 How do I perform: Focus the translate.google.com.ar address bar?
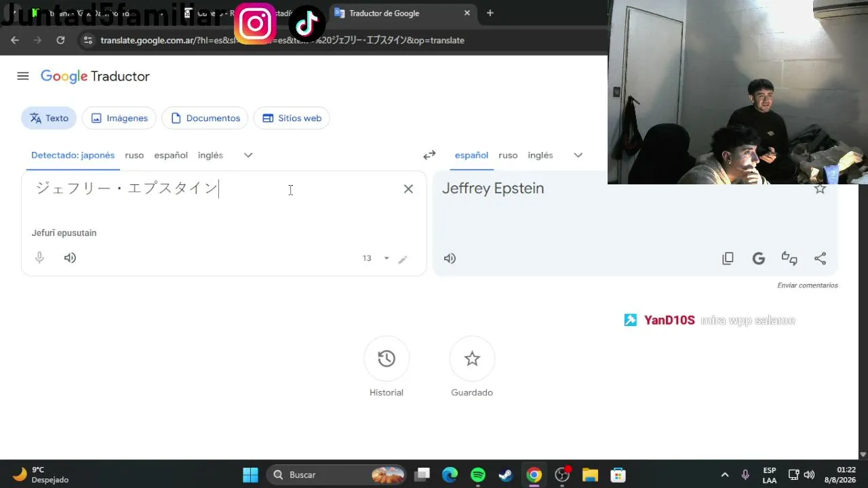tap(282, 40)
